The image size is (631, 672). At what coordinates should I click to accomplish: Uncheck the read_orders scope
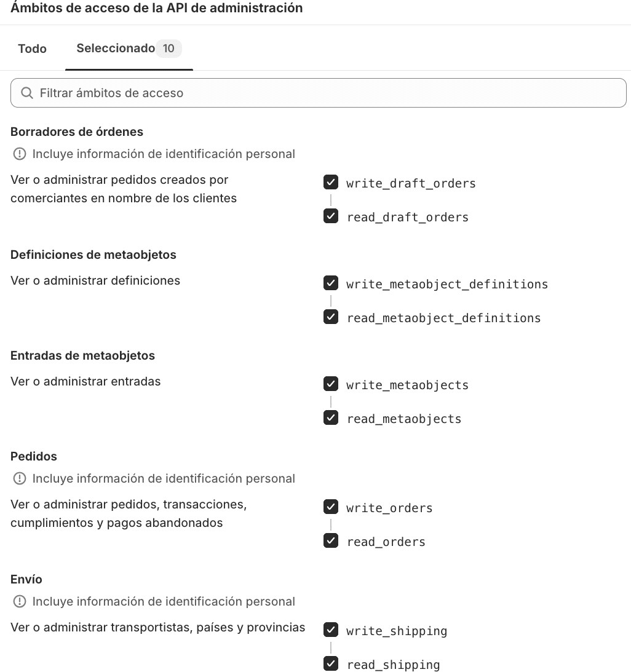coord(331,540)
